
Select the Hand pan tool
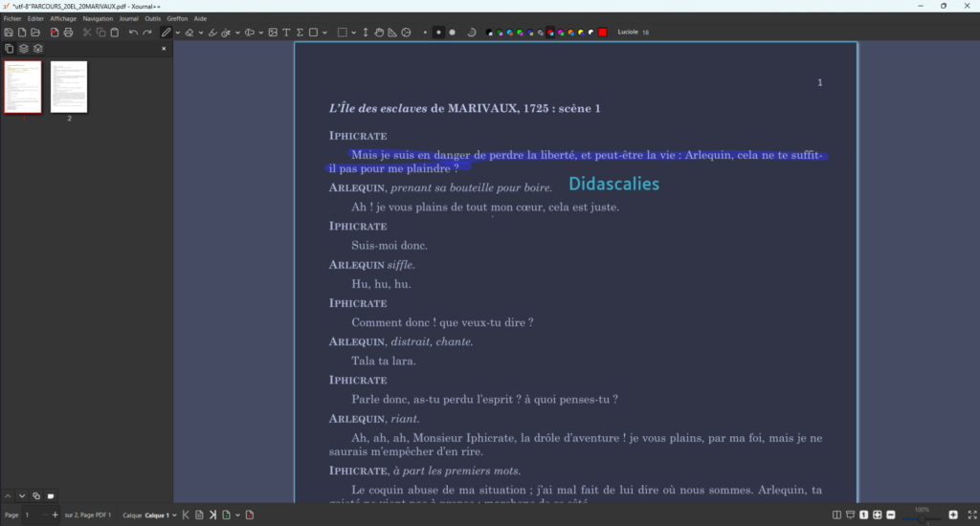(x=379, y=33)
